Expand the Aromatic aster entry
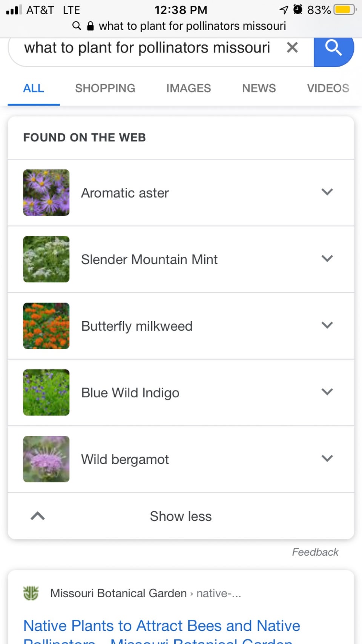Screen dimensions: 362x644 (x=327, y=192)
